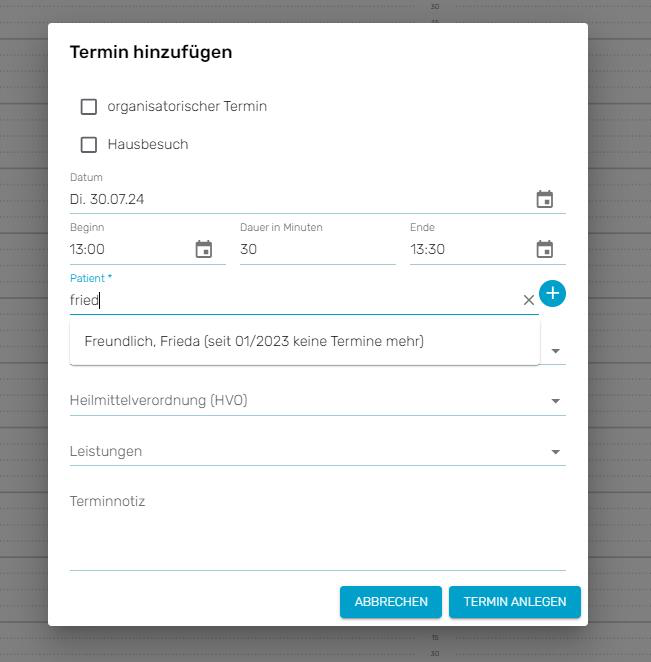Screen dimensions: 651x662
Task: Clear the Patient search field
Action: pyautogui.click(x=529, y=300)
